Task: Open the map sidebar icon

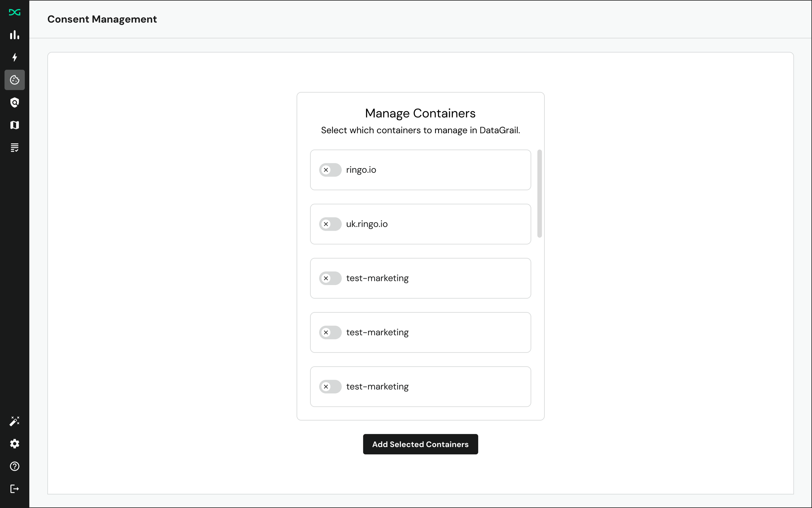Action: [14, 125]
